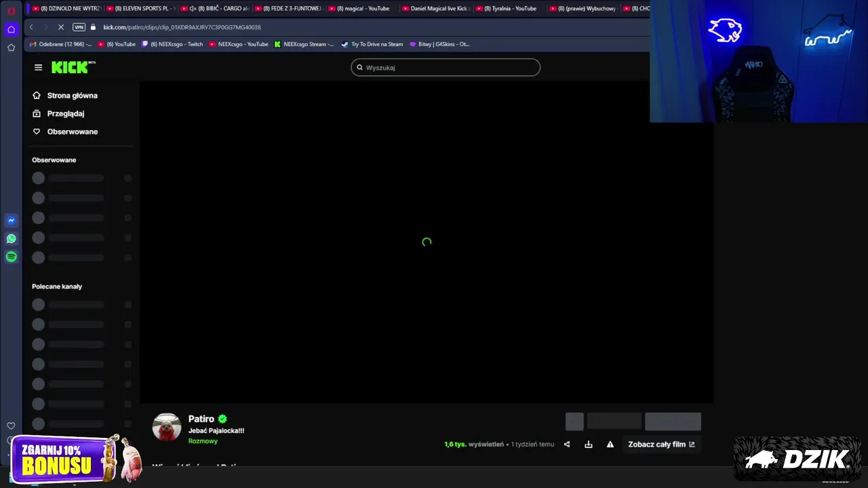
Task: Click the heart icon in Opera sidebar
Action: coord(11,426)
